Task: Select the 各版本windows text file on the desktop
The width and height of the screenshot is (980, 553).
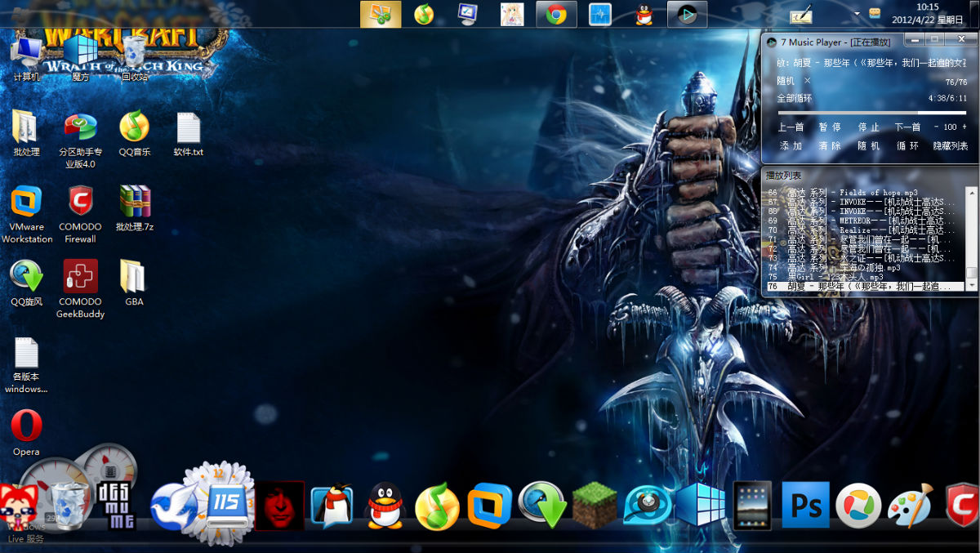Action: [x=26, y=365]
